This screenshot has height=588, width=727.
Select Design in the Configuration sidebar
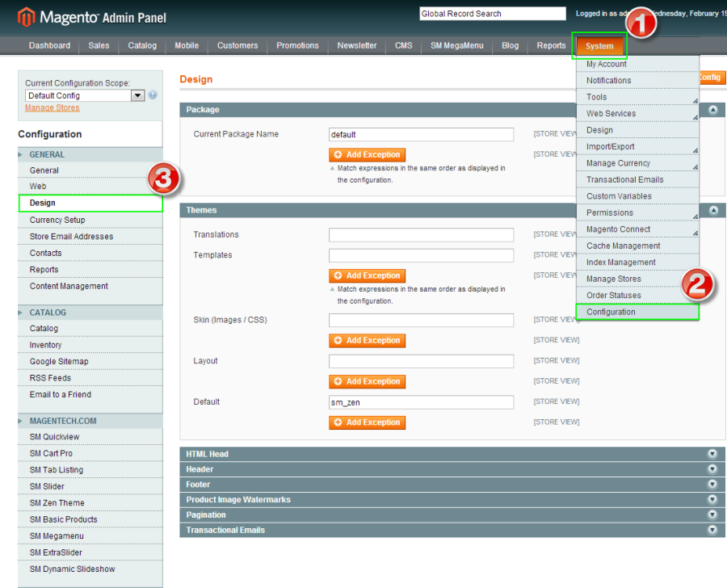(x=90, y=203)
